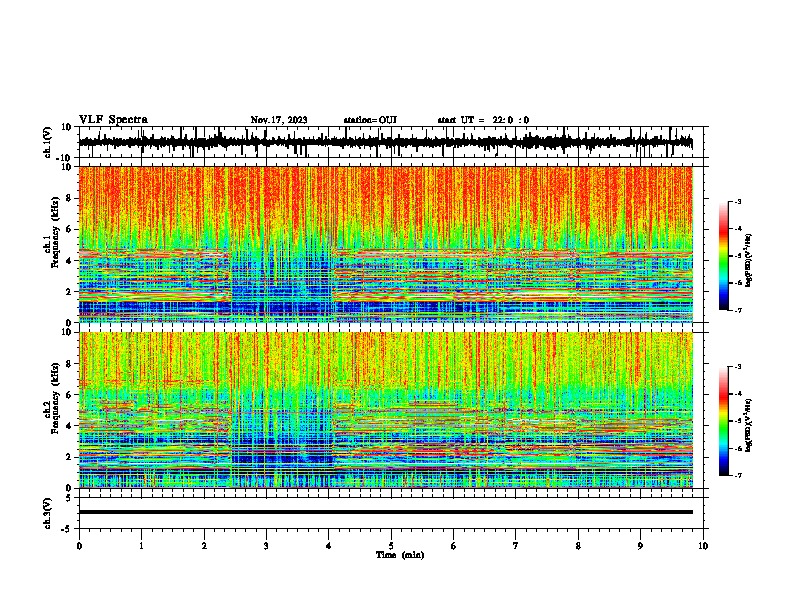Image resolution: width=792 pixels, height=612 pixels.
Task: Click the "-3" label on the ch.1 colorbar
Action: [737, 201]
